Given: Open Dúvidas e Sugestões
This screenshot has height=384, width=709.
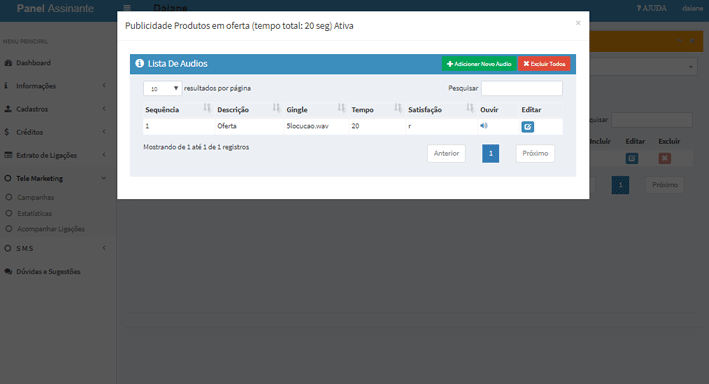Looking at the screenshot, I should coord(48,271).
